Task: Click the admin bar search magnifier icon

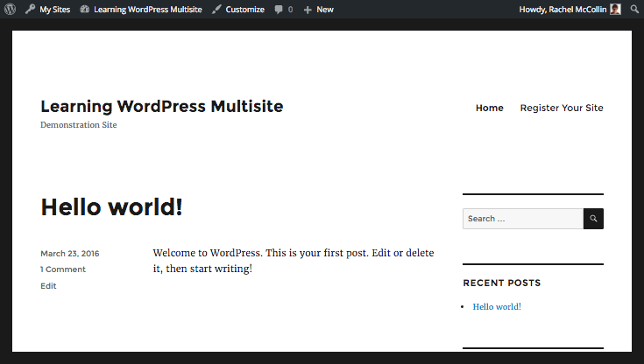Action: 634,9
